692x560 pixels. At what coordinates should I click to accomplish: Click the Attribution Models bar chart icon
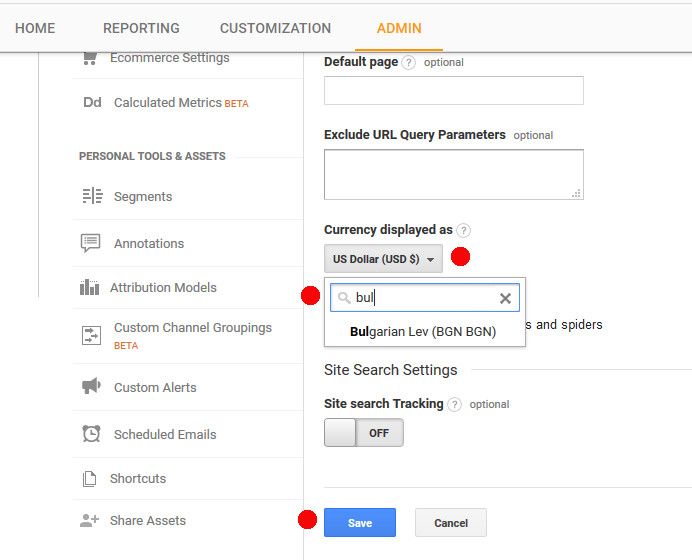[90, 287]
